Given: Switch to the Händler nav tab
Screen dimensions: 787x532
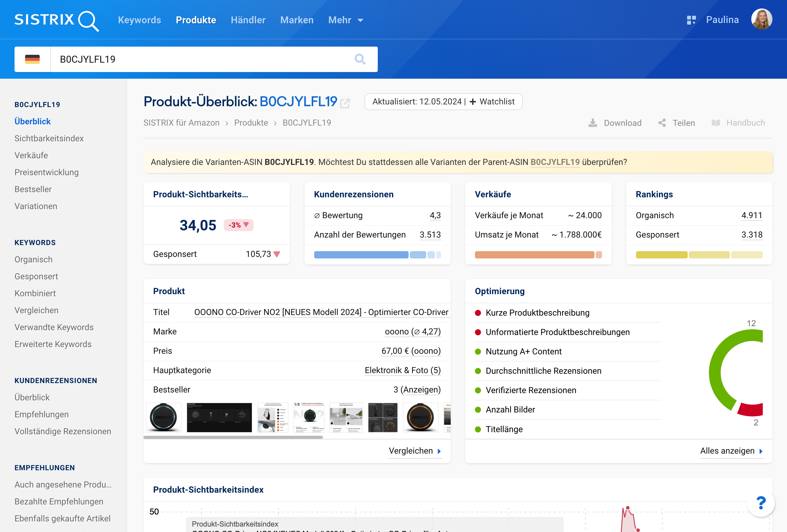Looking at the screenshot, I should click(248, 20).
